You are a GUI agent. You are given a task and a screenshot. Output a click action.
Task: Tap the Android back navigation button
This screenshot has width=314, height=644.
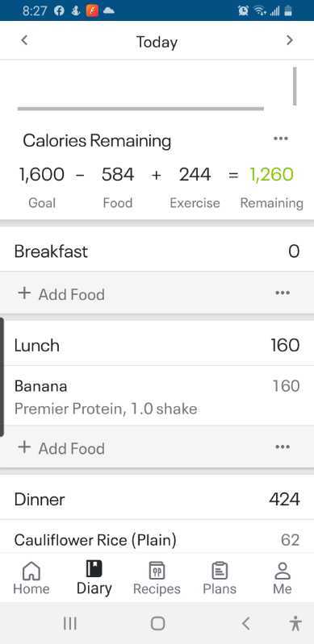(245, 624)
